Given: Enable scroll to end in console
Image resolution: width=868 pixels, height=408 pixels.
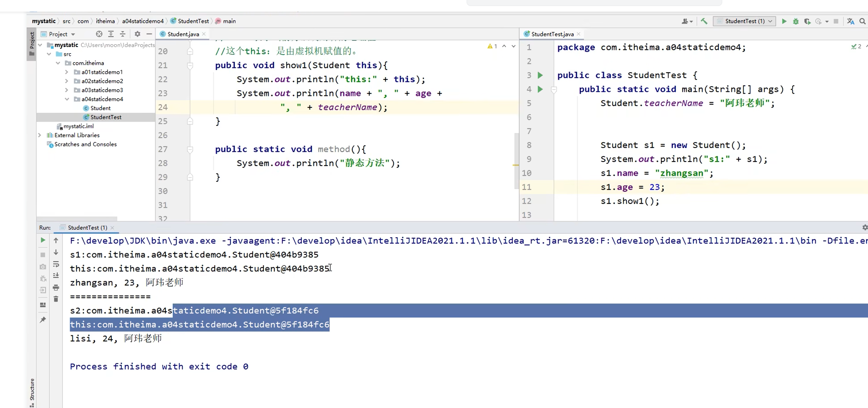Looking at the screenshot, I should [x=56, y=276].
